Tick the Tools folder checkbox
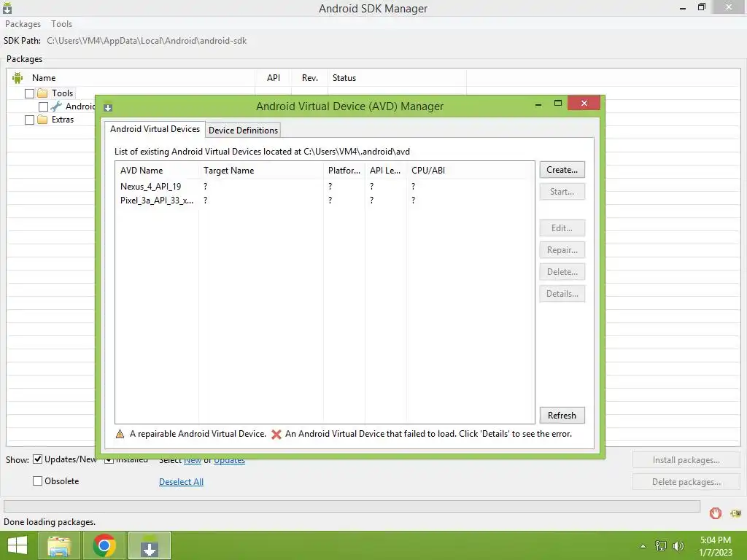 coord(29,93)
